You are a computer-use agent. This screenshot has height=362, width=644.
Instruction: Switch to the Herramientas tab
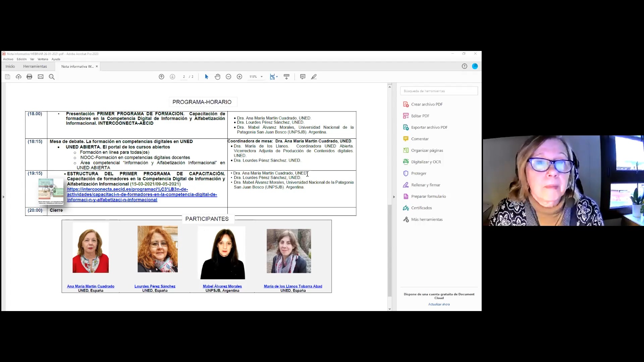(35, 66)
